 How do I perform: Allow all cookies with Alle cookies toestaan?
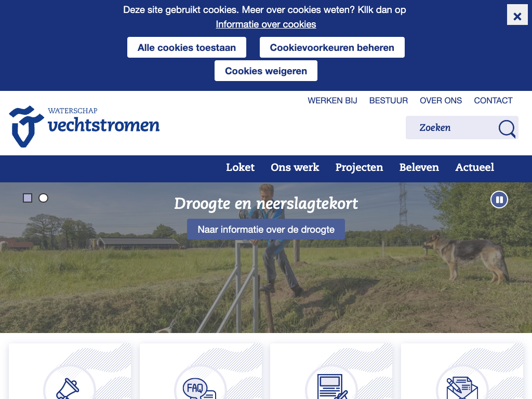(187, 47)
